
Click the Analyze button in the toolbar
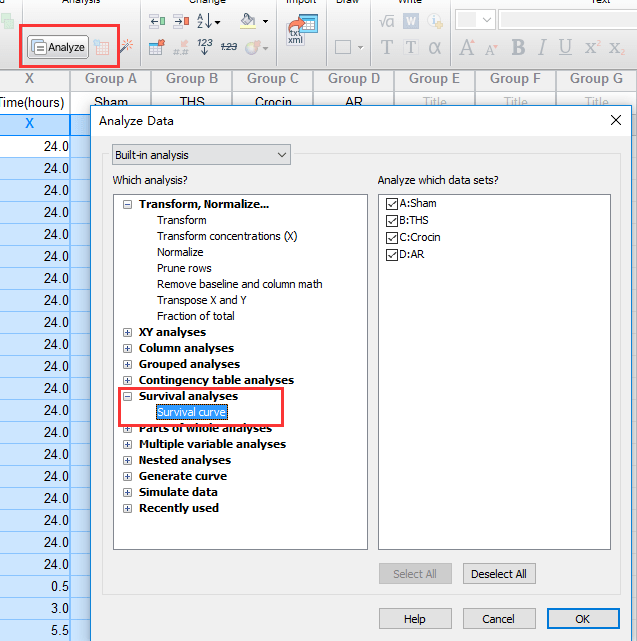point(58,47)
